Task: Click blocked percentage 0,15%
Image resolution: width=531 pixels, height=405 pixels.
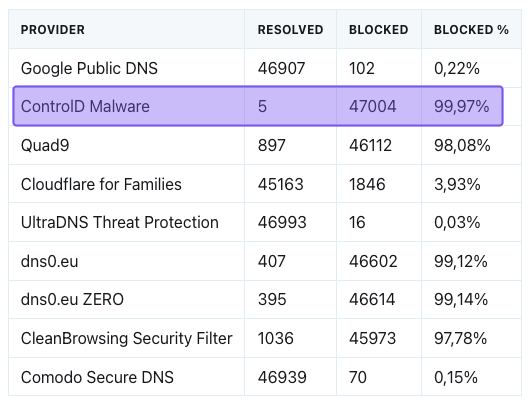Action: point(456,377)
